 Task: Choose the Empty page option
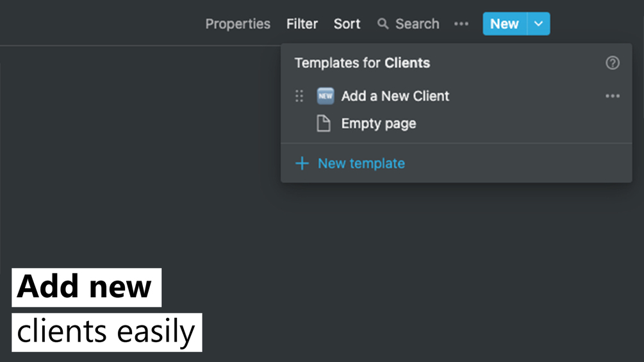click(378, 124)
